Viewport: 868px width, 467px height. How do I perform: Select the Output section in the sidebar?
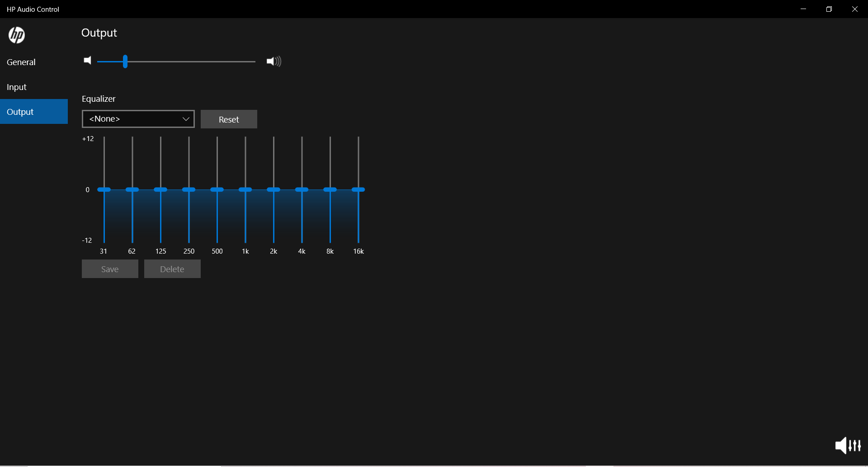[20, 112]
